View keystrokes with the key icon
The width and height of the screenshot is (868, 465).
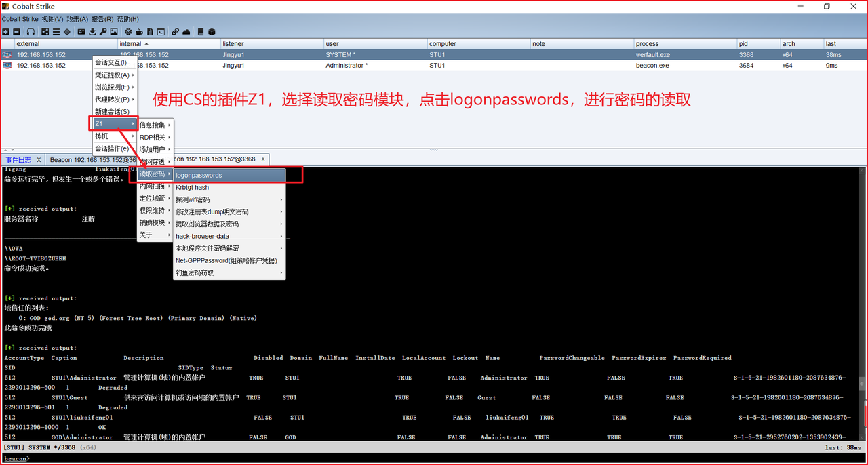click(x=103, y=32)
